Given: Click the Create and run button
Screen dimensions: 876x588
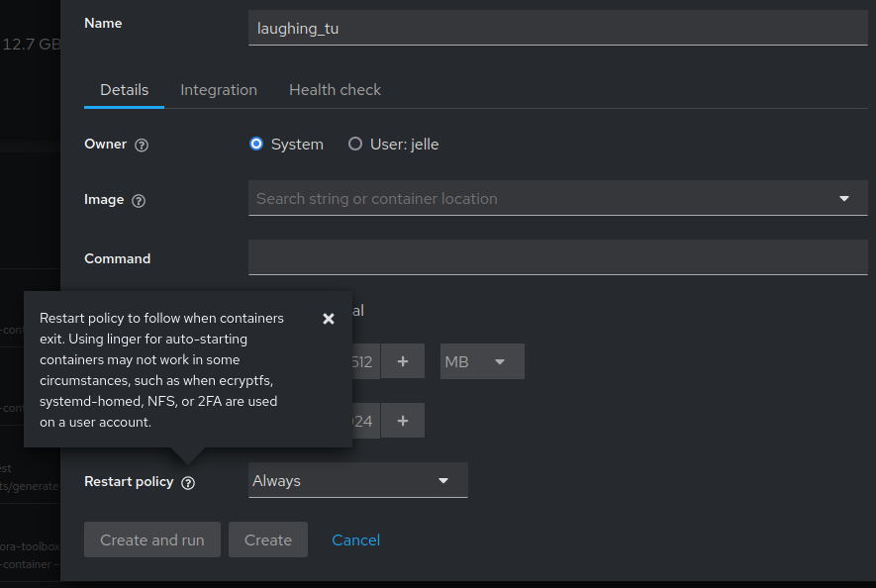Looking at the screenshot, I should (x=151, y=539).
